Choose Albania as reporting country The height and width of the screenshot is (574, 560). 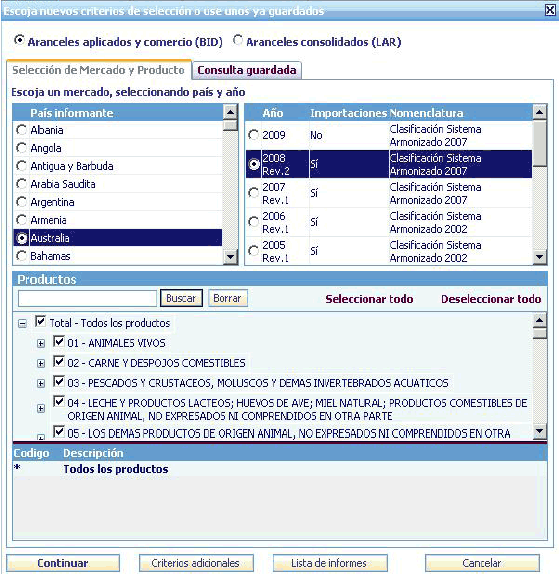pos(21,130)
